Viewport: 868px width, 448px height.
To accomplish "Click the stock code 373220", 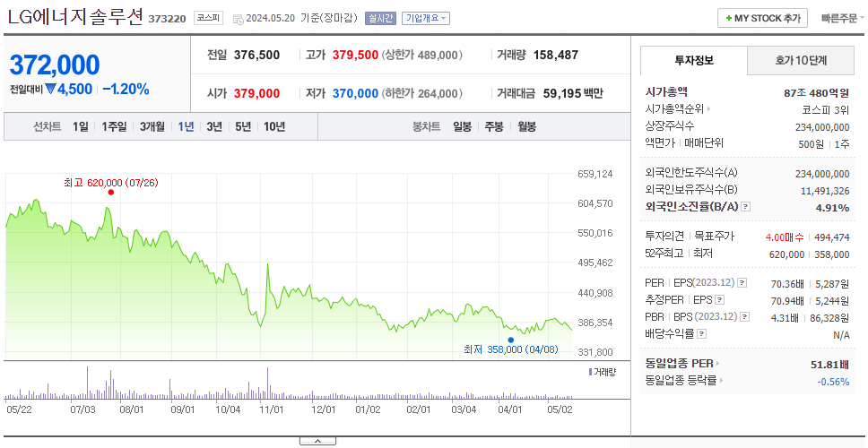I will point(167,20).
